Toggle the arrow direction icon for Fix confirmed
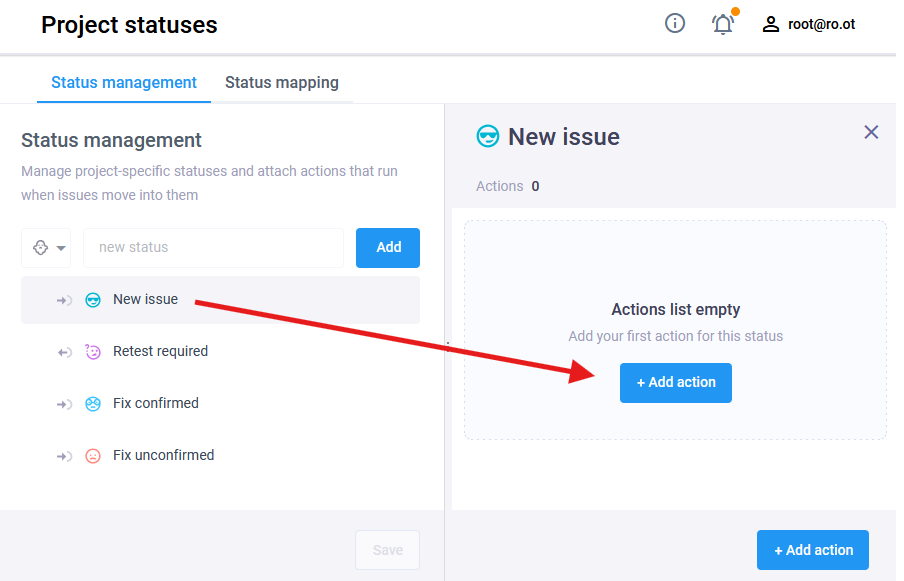The width and height of the screenshot is (904, 581). click(64, 404)
